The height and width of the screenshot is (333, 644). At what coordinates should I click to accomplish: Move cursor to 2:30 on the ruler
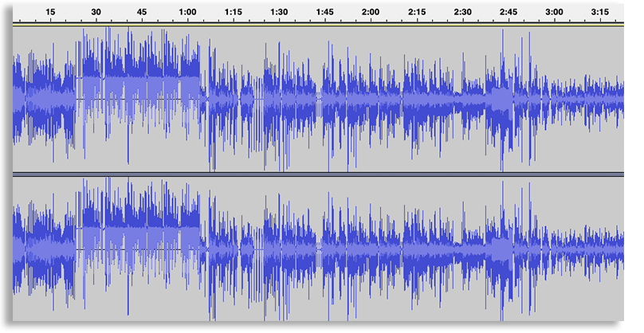click(462, 12)
